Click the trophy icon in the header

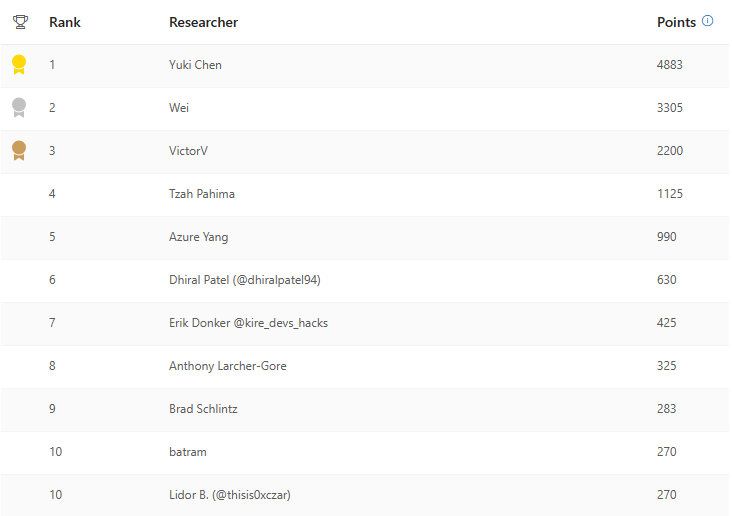[19, 21]
